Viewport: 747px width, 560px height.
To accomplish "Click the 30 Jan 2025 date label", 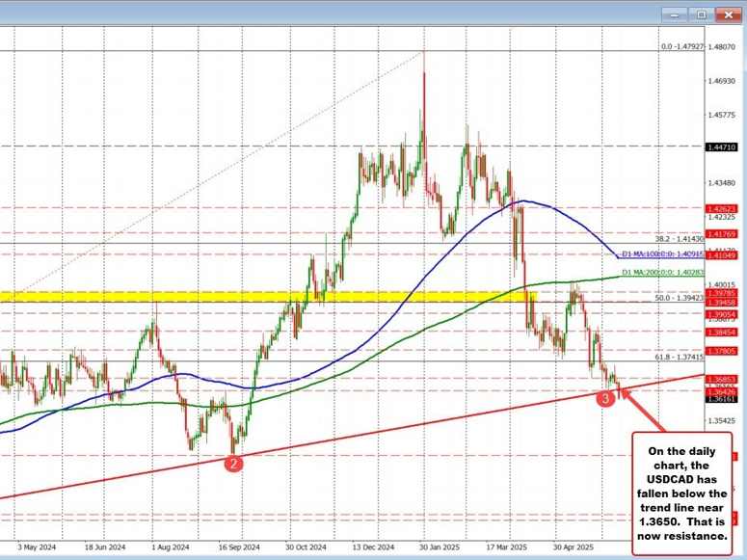I will pos(440,547).
